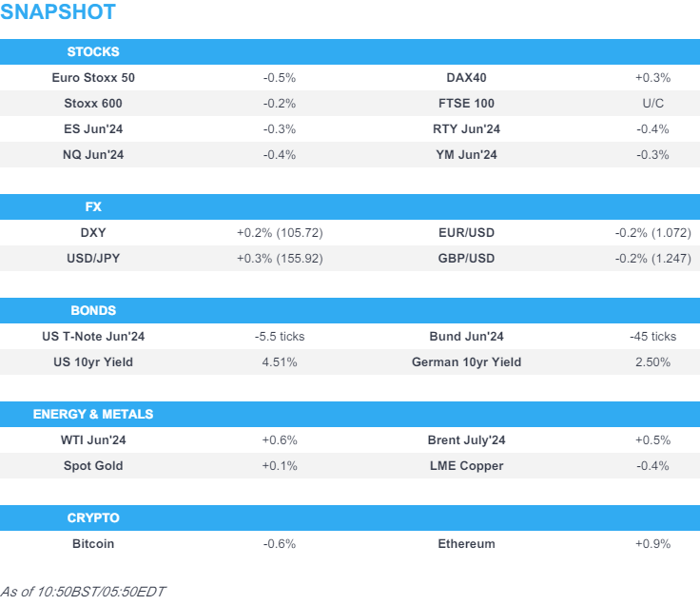
Task: Click the Spot Gold label
Action: pos(93,466)
